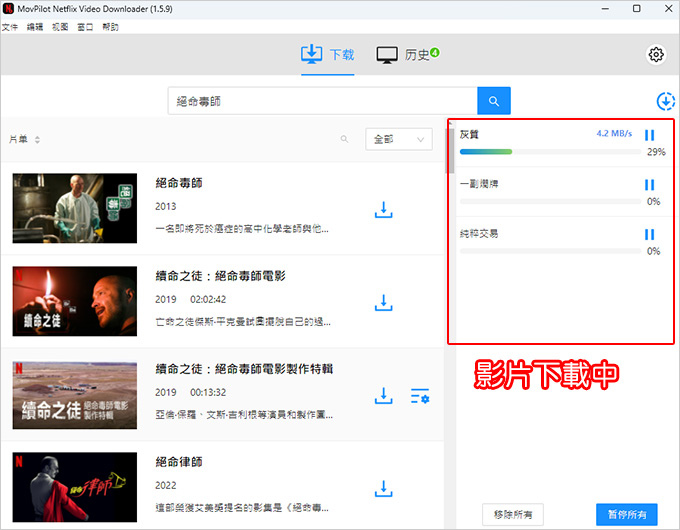Open output settings for 製作特輯 video
Screen dimensions: 680x530
(x=420, y=396)
